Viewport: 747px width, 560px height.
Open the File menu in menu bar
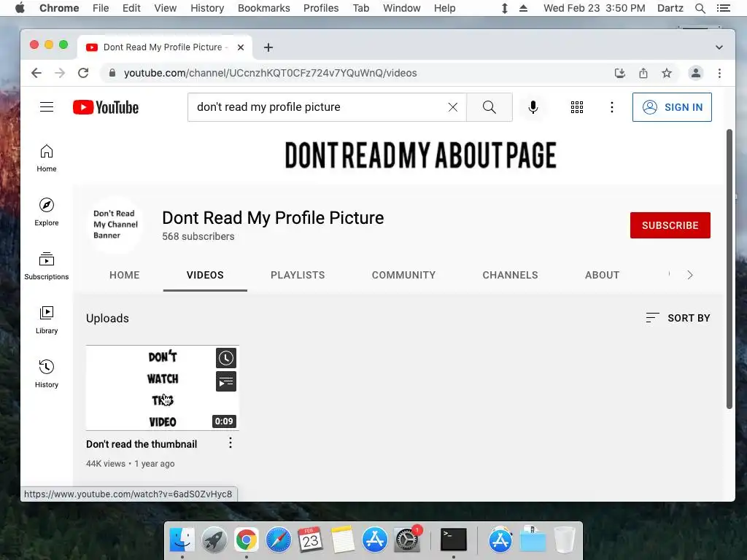click(101, 8)
